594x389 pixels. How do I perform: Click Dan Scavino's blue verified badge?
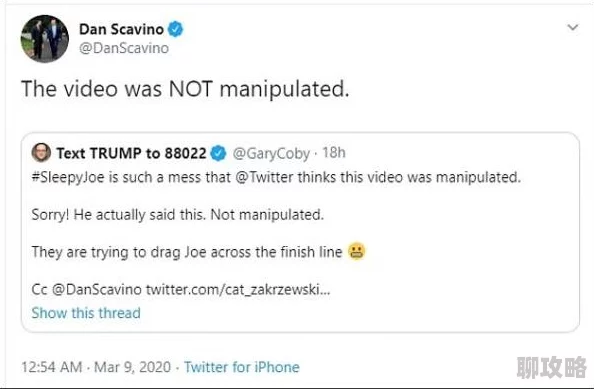pos(175,29)
